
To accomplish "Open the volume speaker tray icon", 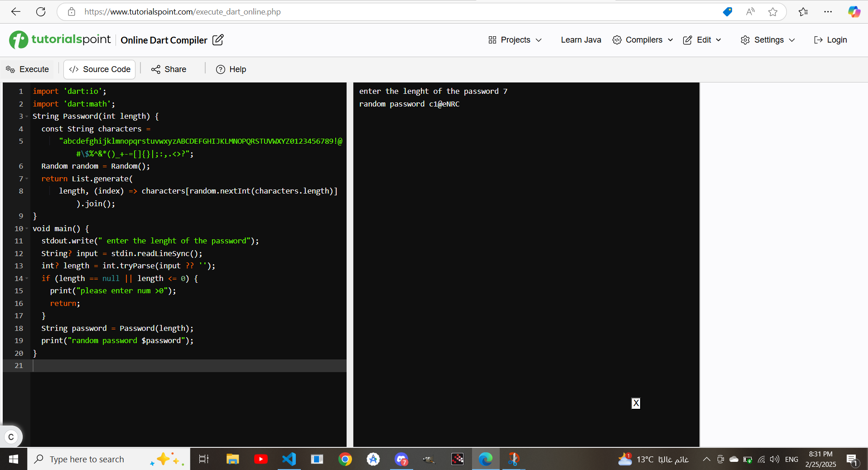I will click(x=775, y=459).
